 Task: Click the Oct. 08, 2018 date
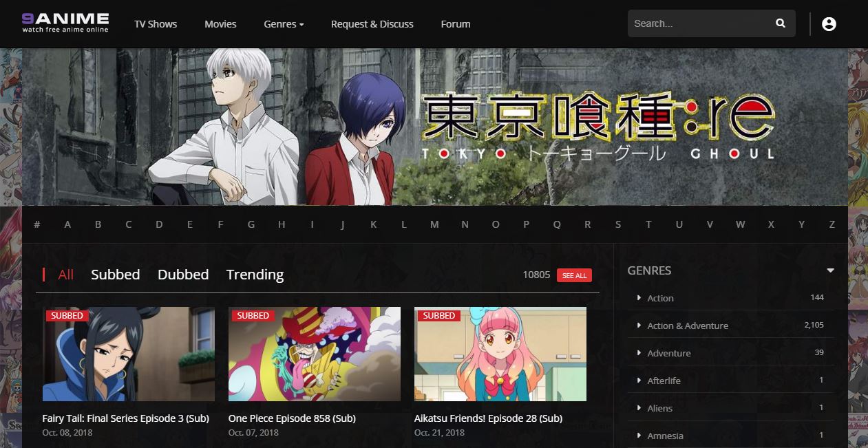coord(67,433)
